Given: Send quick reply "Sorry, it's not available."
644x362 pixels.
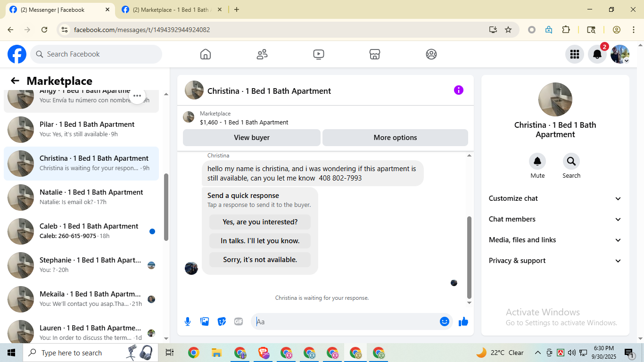Looking at the screenshot, I should tap(260, 260).
